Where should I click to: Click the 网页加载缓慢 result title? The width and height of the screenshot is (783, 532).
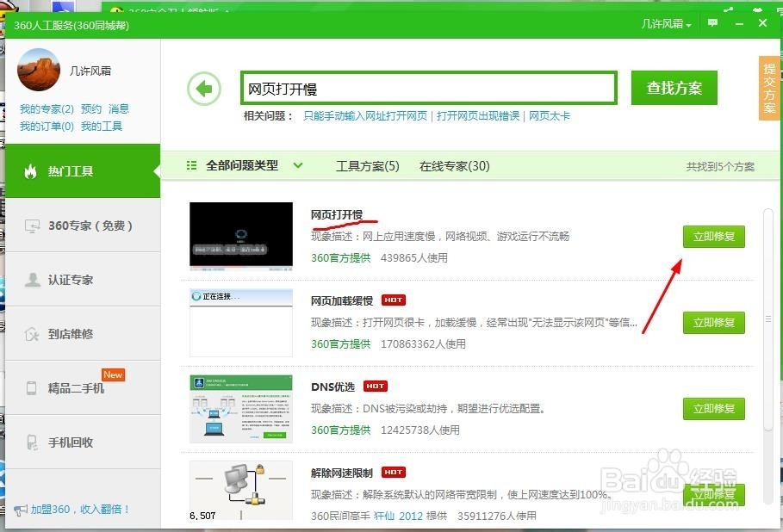click(342, 300)
